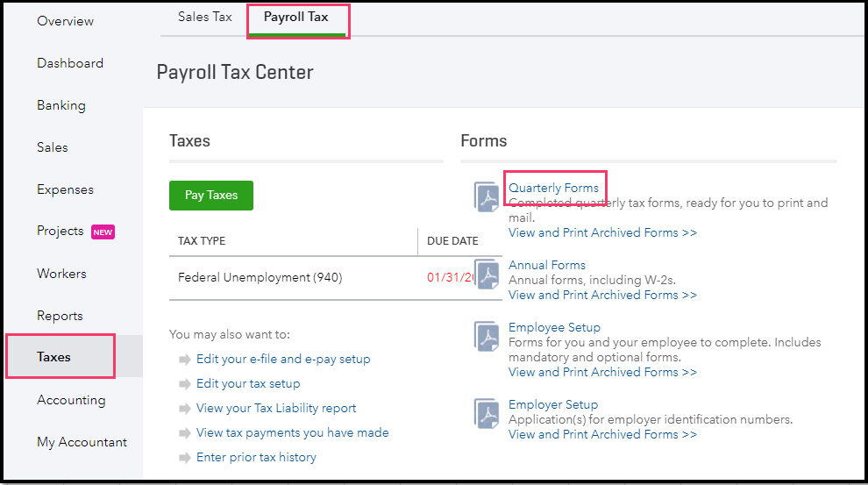
Task: Click arrow icon beside Enter prior tax history
Action: pyautogui.click(x=185, y=457)
